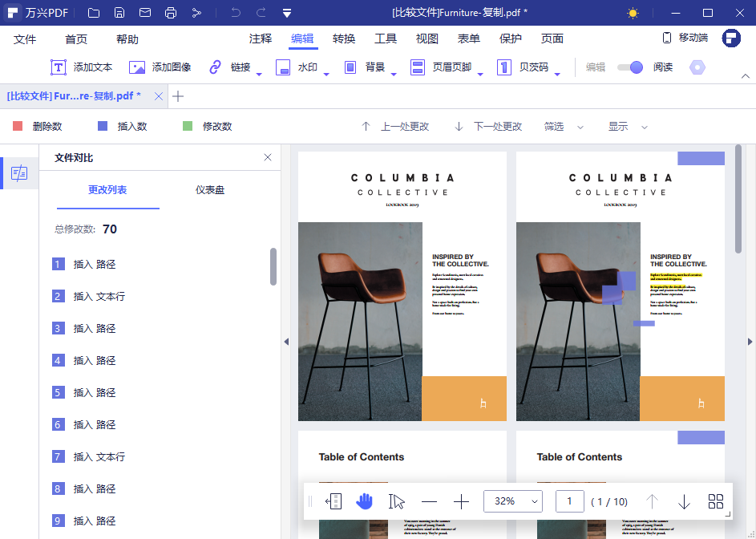Image resolution: width=756 pixels, height=539 pixels.
Task: Click the 保存 icon in the title bar
Action: 120,12
